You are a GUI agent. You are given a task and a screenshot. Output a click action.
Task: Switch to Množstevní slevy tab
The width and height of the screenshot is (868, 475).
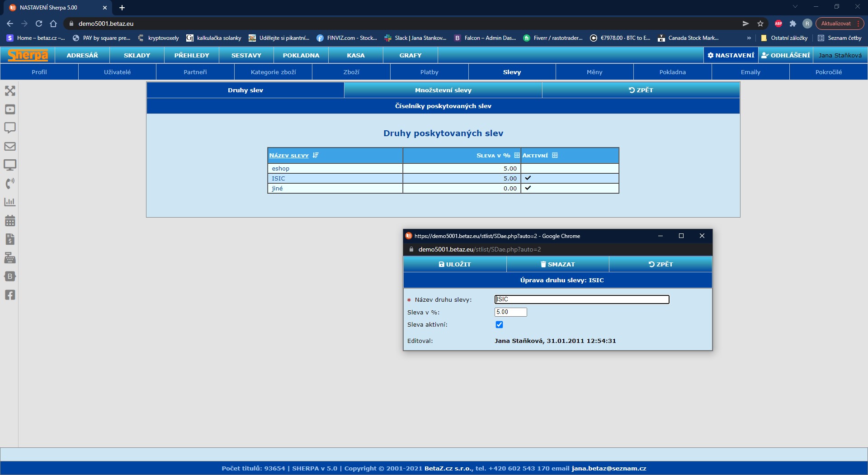443,90
